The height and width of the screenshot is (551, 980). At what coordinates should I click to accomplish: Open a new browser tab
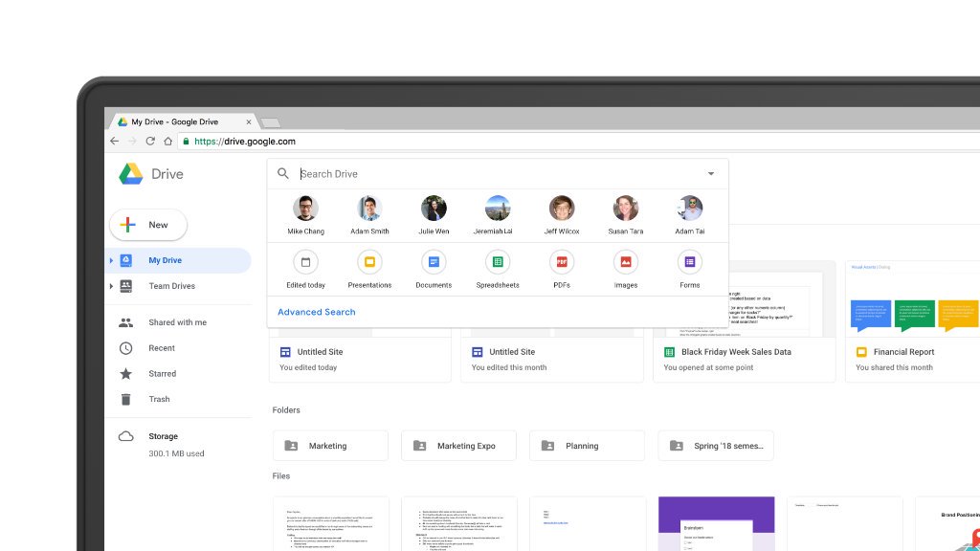[270, 123]
